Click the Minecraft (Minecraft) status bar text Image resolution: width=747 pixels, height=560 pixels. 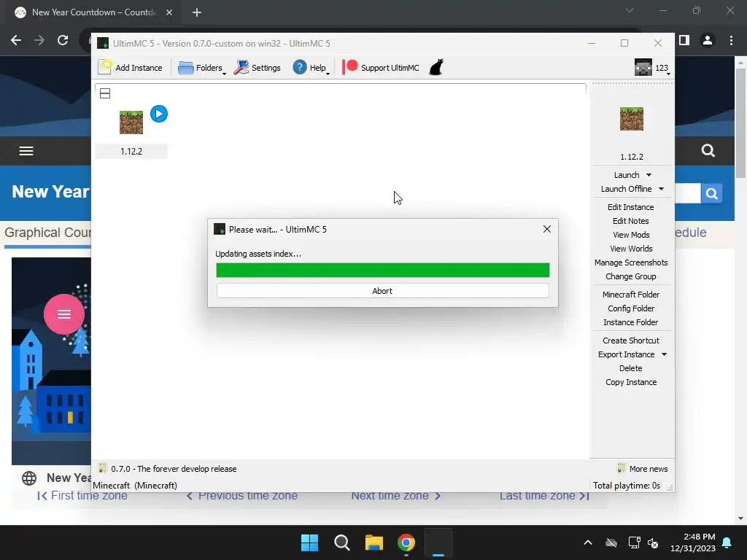click(135, 485)
